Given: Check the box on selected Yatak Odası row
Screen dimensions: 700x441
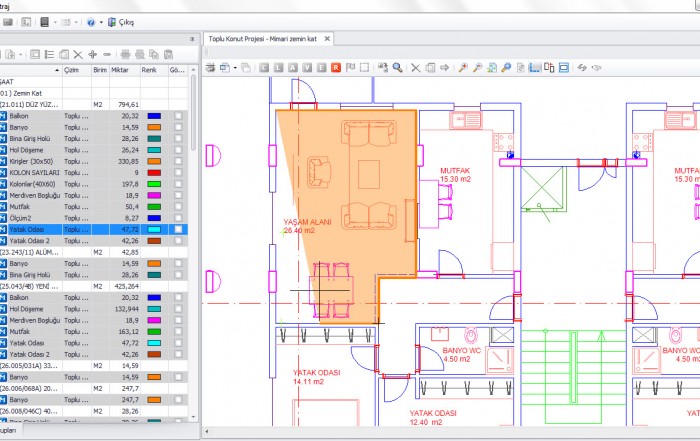Looking at the screenshot, I should click(x=178, y=229).
